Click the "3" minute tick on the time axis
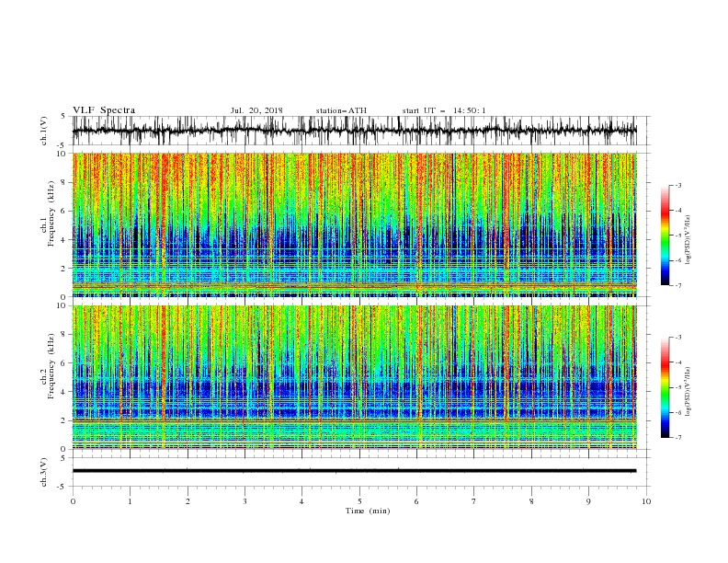This screenshot has width=728, height=563. [245, 501]
